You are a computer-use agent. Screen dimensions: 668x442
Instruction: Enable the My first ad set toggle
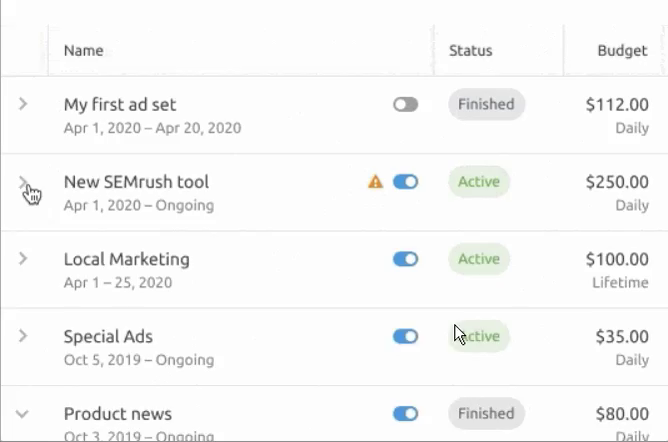click(405, 104)
